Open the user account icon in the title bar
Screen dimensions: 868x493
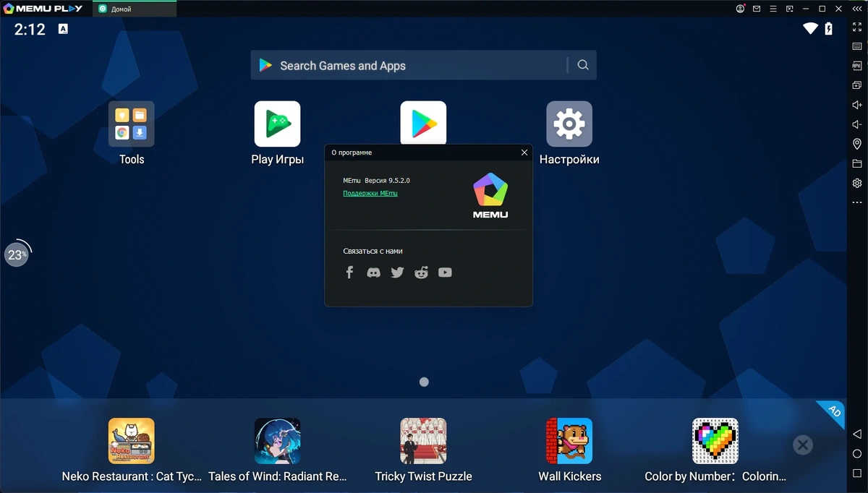pyautogui.click(x=740, y=9)
